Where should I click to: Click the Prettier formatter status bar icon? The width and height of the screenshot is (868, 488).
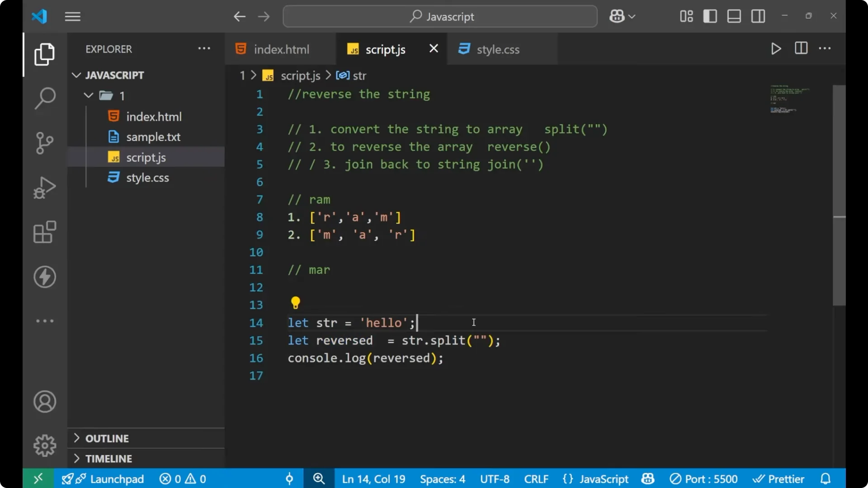[779, 479]
